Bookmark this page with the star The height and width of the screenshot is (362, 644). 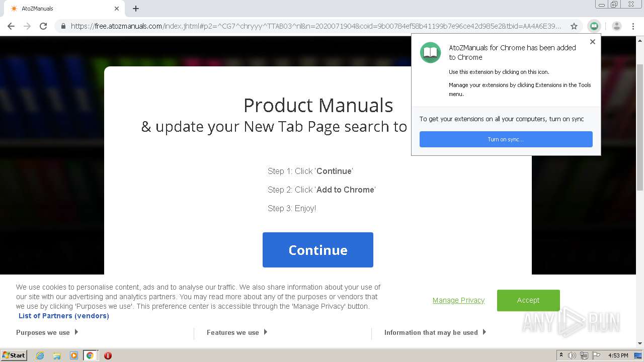coord(574,26)
